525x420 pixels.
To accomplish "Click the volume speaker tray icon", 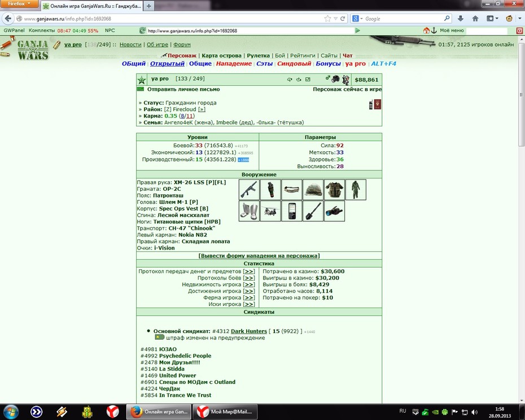I will (474, 412).
